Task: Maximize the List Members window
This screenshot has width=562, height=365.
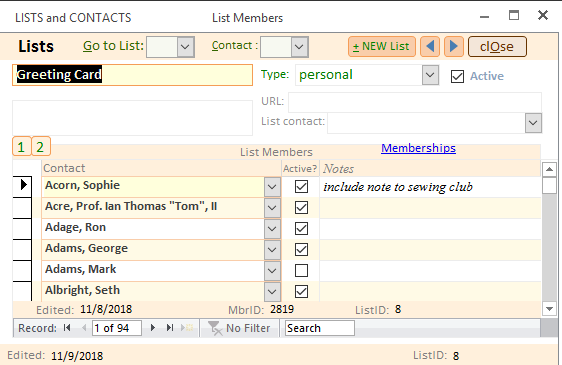Action: pyautogui.click(x=514, y=15)
